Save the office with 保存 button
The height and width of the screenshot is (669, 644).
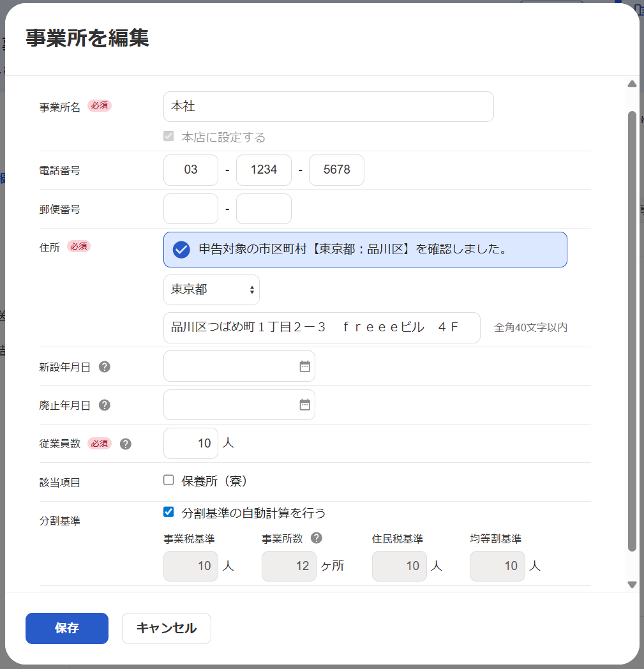(67, 629)
